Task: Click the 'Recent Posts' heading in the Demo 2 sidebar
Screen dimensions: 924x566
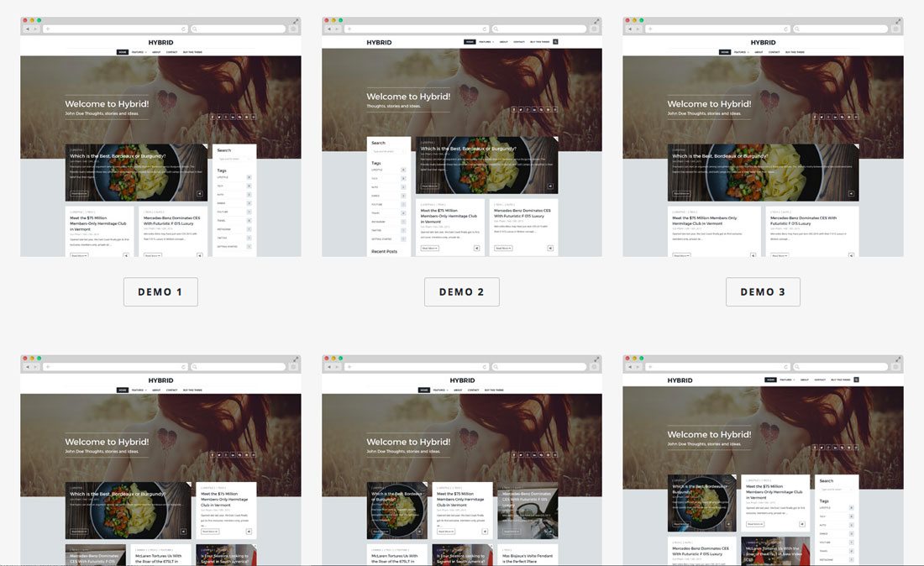Action: point(384,251)
